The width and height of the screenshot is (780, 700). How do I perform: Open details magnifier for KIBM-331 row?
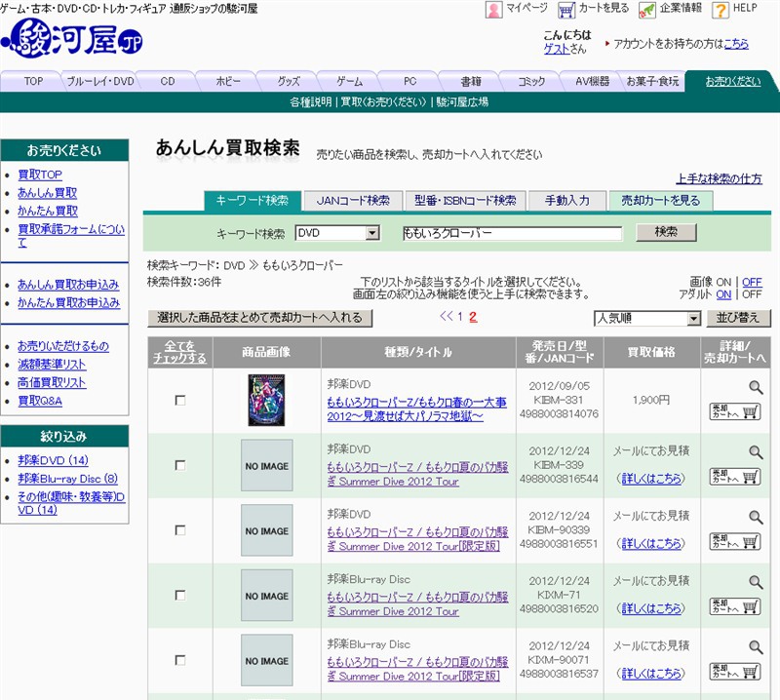[x=756, y=387]
